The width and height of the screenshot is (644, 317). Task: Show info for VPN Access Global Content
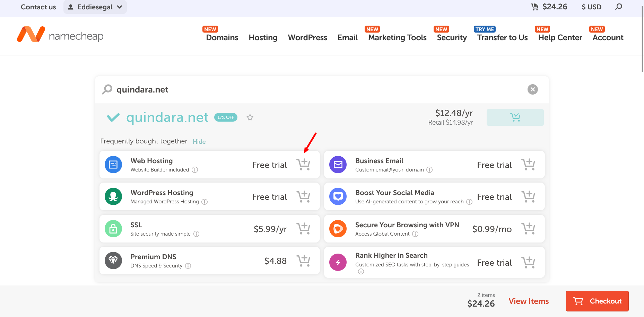pyautogui.click(x=415, y=234)
